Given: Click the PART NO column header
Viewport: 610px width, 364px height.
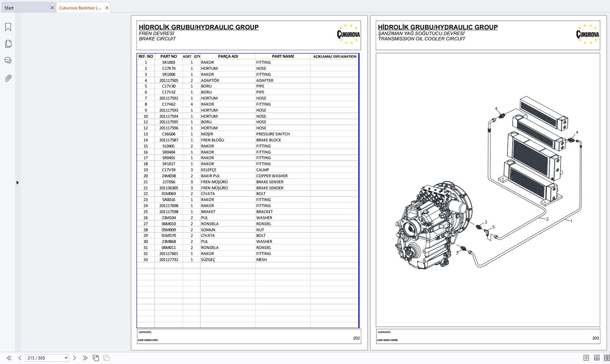Looking at the screenshot, I should coord(169,56).
